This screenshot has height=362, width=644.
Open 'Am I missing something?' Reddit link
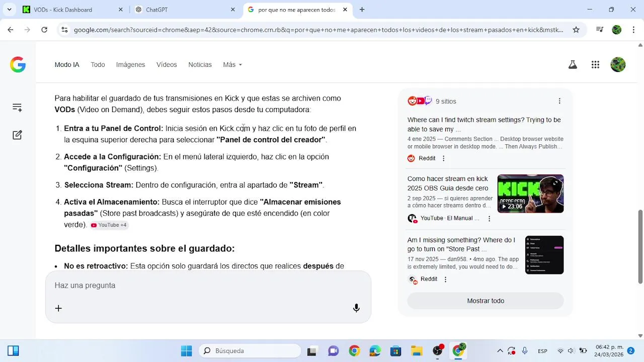point(461,244)
